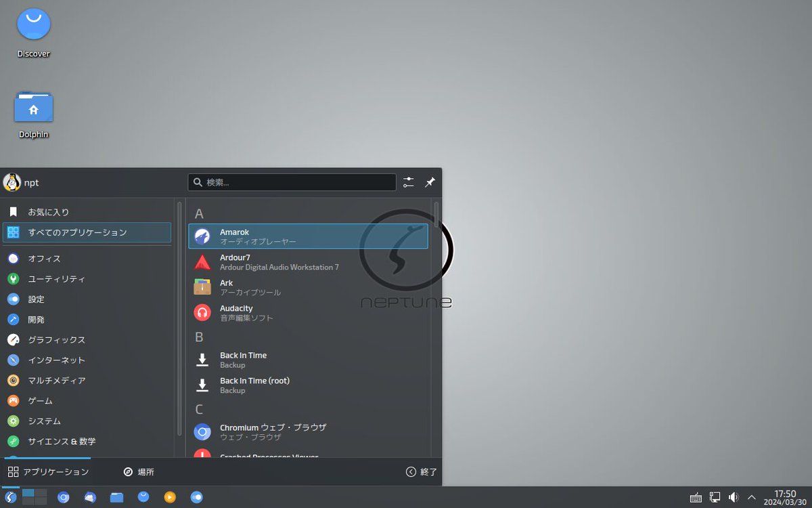Open Chromium from taskbar

[x=64, y=497]
